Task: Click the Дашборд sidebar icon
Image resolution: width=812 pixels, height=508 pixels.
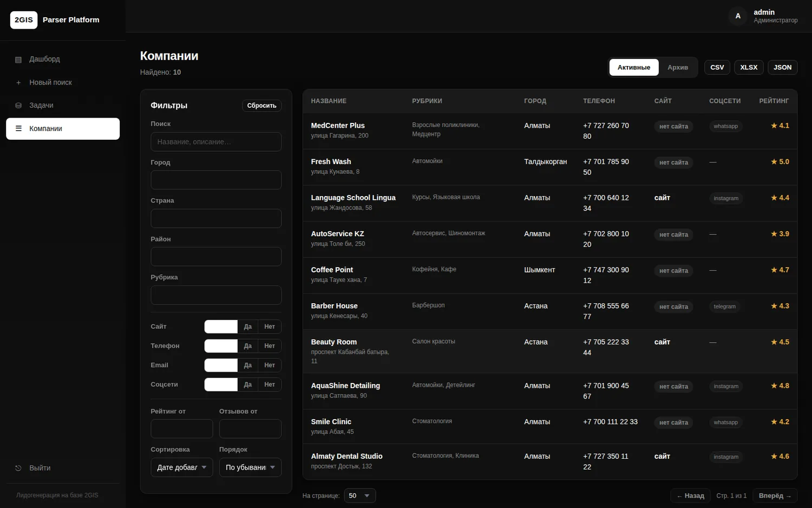Action: [x=18, y=60]
